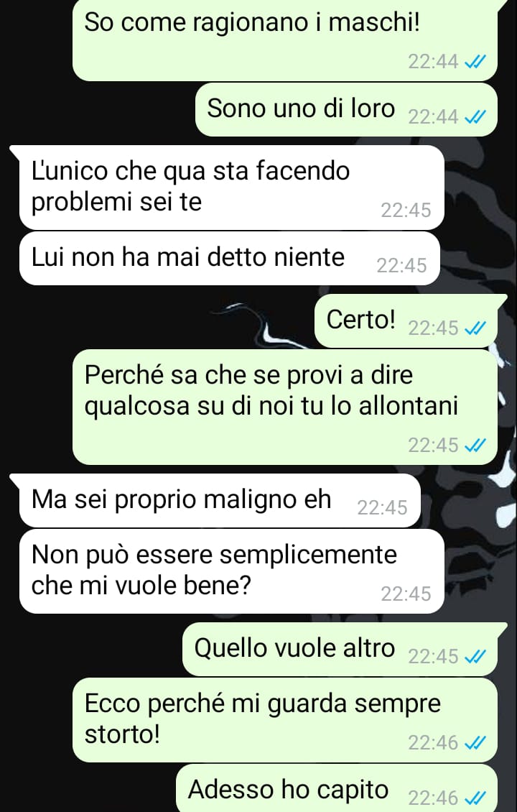517x812 pixels.
Task: Tap read checkmarks on 'Sono uno di loro'
Action: [475, 118]
